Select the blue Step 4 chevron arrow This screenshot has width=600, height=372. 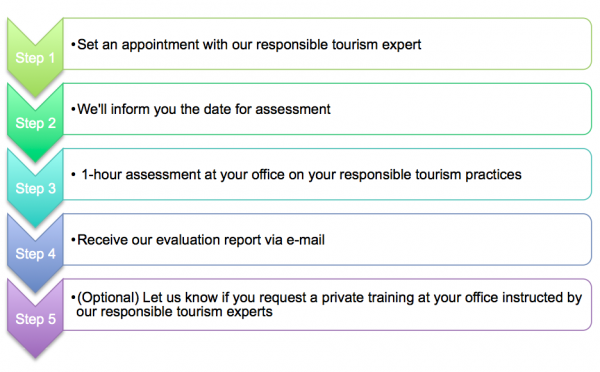[35, 253]
